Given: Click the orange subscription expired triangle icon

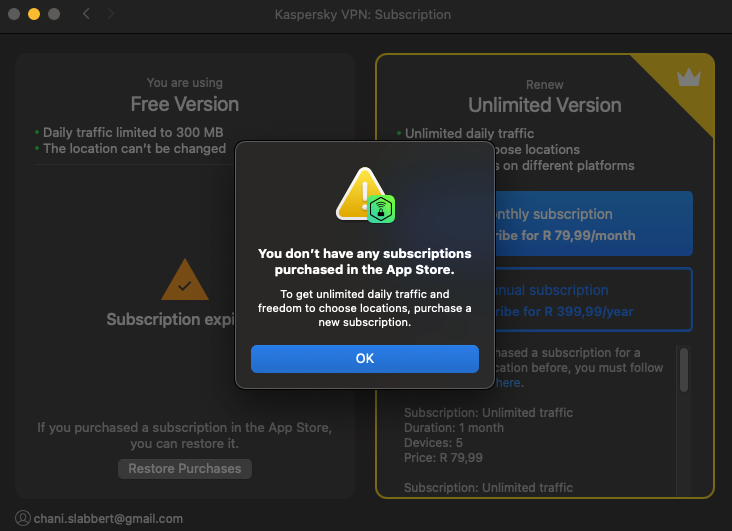Looking at the screenshot, I should [185, 280].
